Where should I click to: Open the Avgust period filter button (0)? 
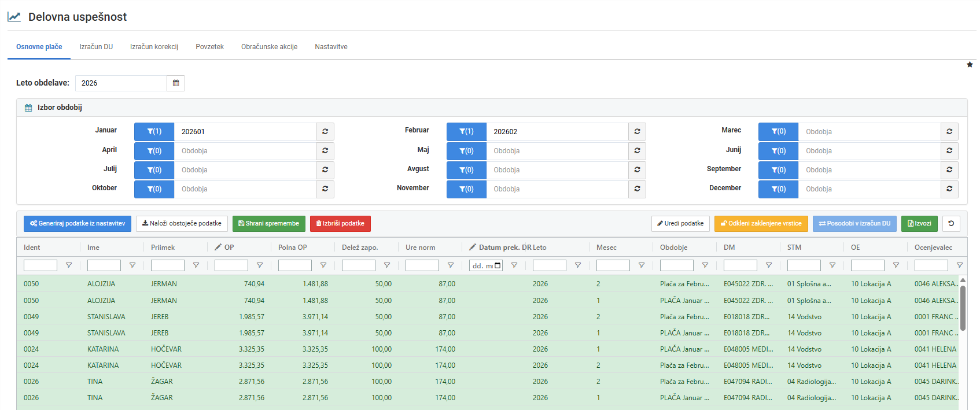466,170
